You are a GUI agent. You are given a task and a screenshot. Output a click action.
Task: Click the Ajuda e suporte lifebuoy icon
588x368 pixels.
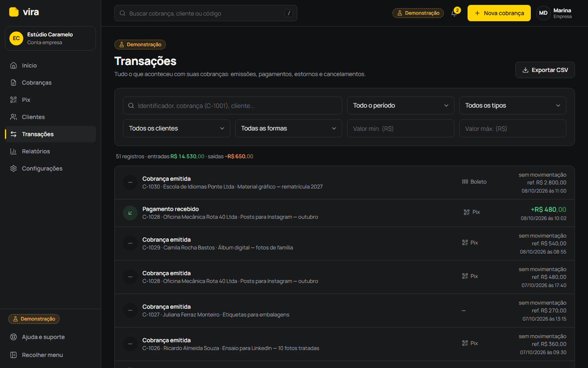click(x=13, y=337)
